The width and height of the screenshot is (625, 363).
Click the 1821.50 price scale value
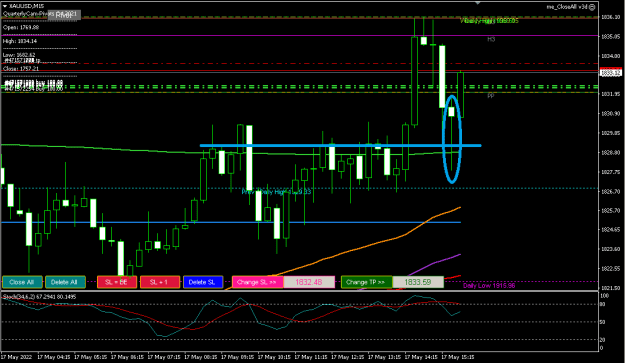pos(611,288)
